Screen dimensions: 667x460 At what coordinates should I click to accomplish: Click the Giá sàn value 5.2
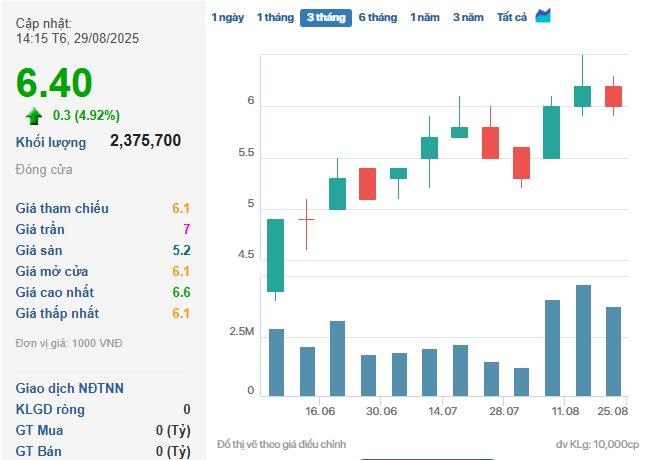(181, 251)
